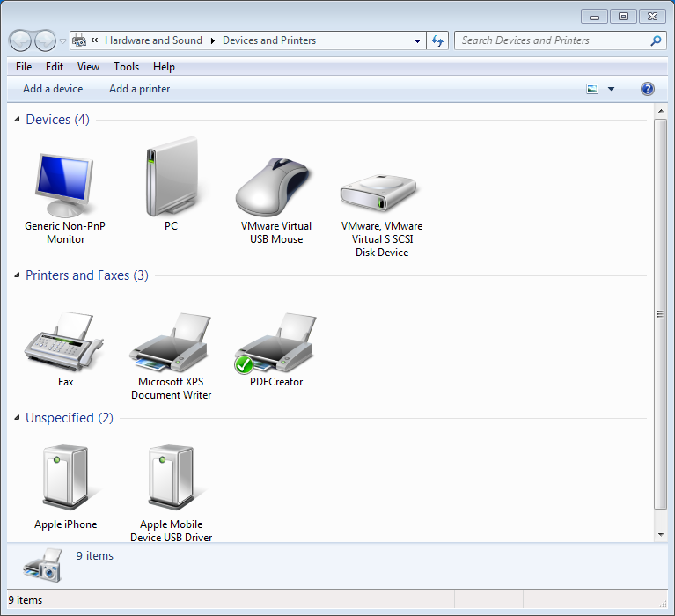Open the view options dropdown arrow
Viewport: 675px width, 616px height.
click(x=612, y=89)
